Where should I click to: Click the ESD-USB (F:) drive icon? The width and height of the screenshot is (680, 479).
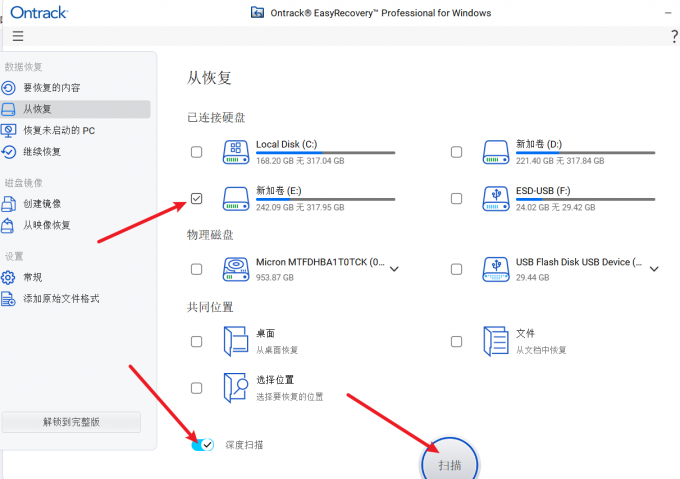click(496, 199)
